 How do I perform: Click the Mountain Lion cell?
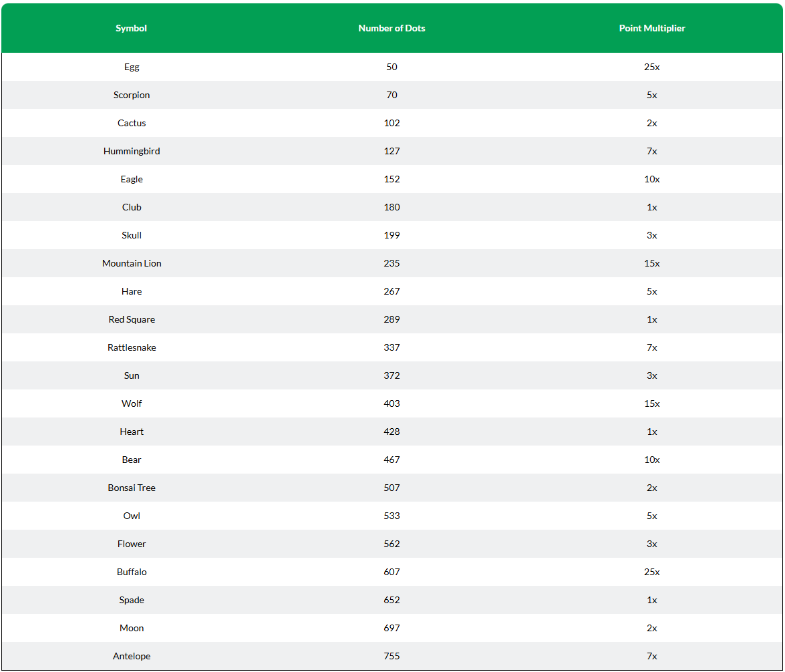click(x=132, y=263)
